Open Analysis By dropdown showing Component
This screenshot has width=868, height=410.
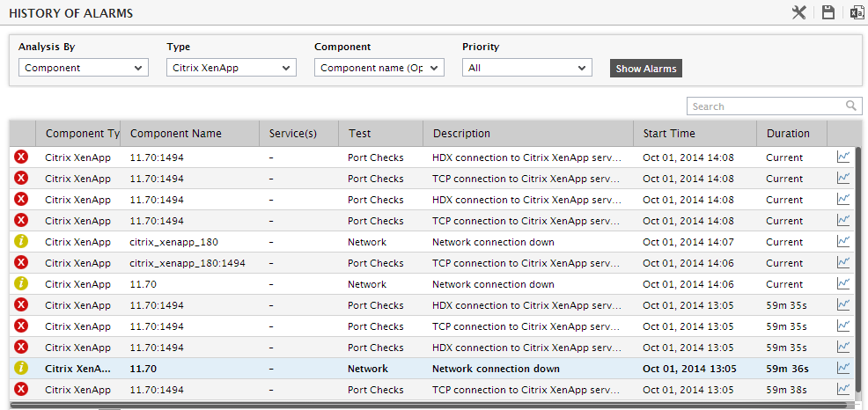84,68
